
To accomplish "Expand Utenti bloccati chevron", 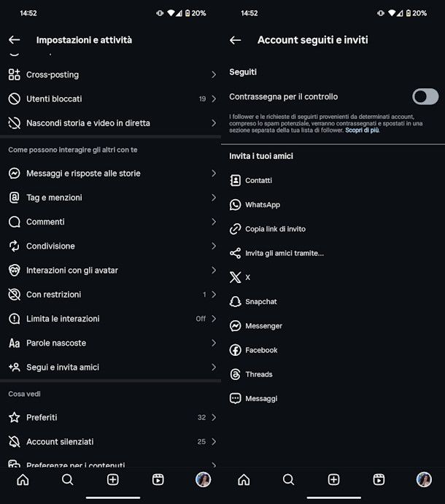I will point(214,98).
